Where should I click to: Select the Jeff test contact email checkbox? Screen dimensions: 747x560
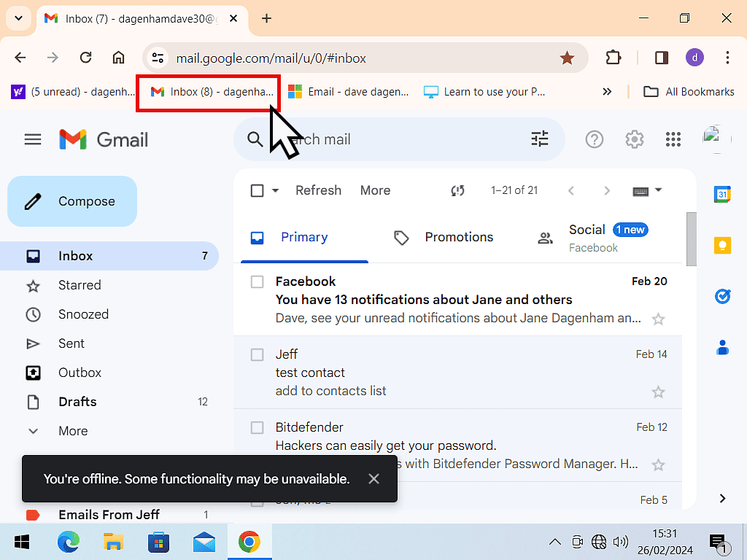257,354
